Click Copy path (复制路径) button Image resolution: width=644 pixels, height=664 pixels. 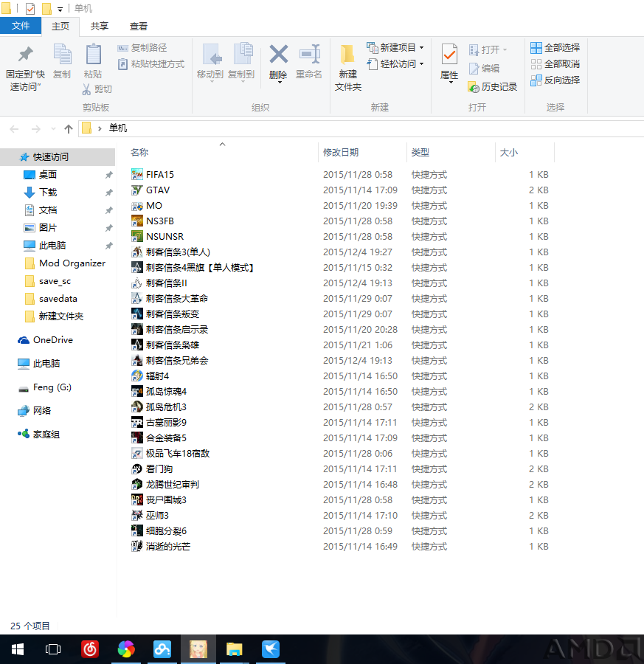point(142,48)
